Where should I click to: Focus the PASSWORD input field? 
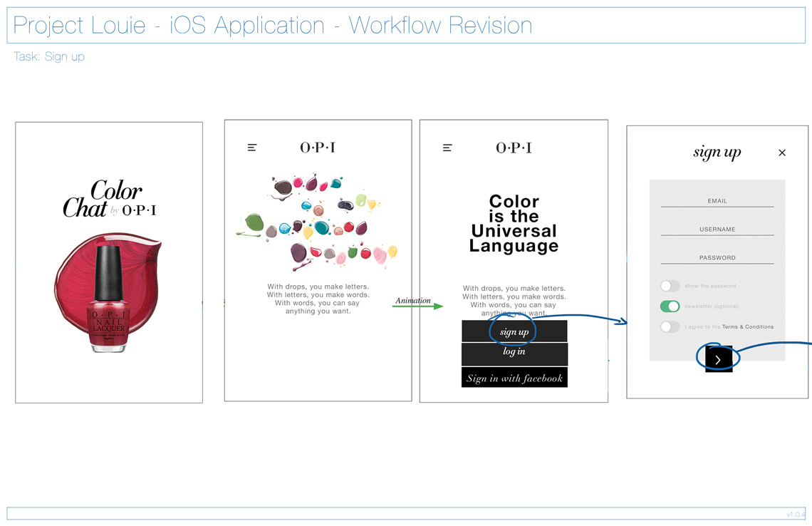tap(717, 258)
